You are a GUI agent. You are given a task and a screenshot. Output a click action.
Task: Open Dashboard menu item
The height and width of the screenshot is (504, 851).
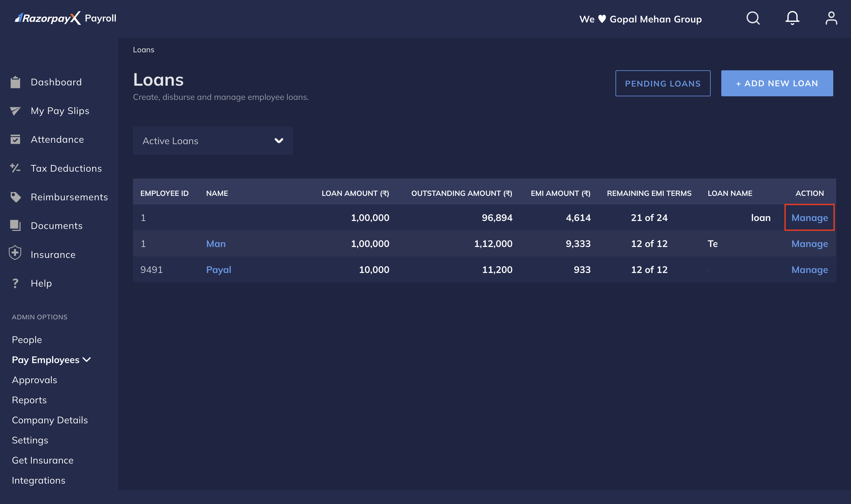tap(56, 82)
